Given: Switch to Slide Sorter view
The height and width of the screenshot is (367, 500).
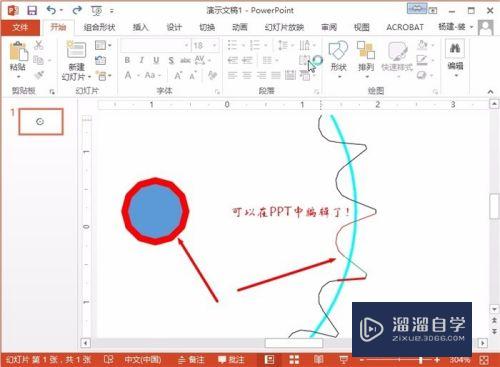Looking at the screenshot, I should [294, 359].
